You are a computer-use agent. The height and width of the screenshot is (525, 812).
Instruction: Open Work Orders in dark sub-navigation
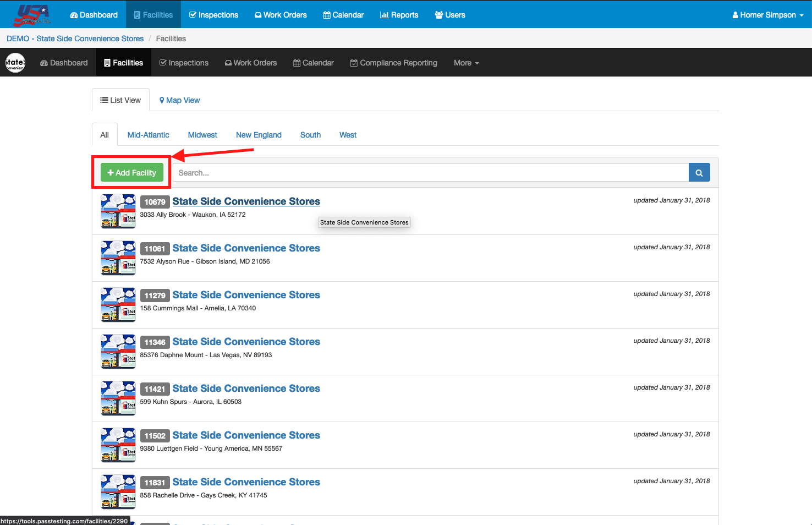coord(251,63)
